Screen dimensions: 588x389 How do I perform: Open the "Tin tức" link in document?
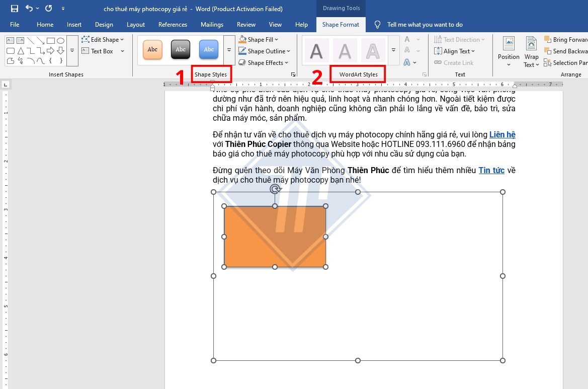coord(491,170)
